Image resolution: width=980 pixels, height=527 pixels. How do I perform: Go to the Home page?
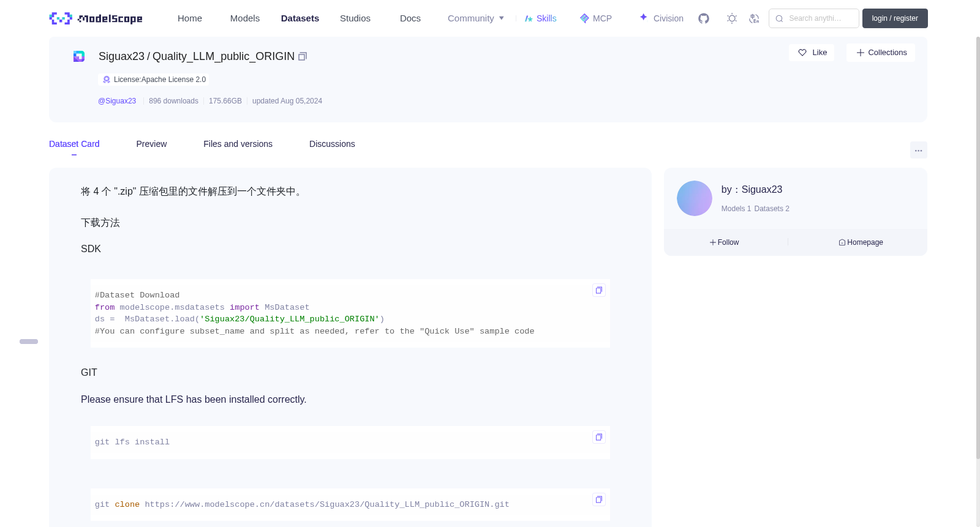190,18
